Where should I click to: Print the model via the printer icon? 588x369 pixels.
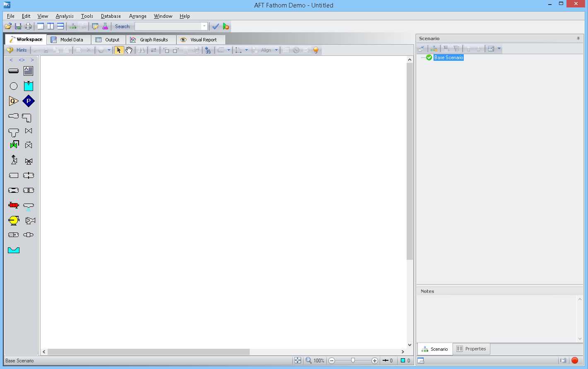(x=28, y=26)
